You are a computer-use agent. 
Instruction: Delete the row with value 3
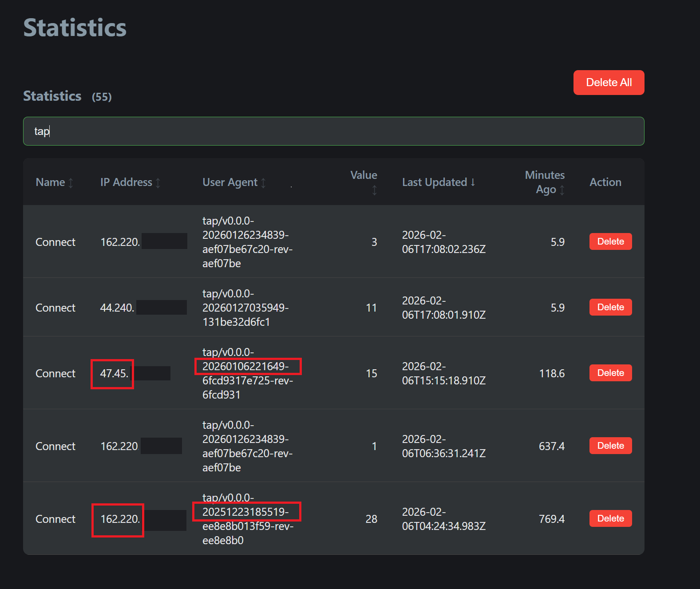point(610,241)
